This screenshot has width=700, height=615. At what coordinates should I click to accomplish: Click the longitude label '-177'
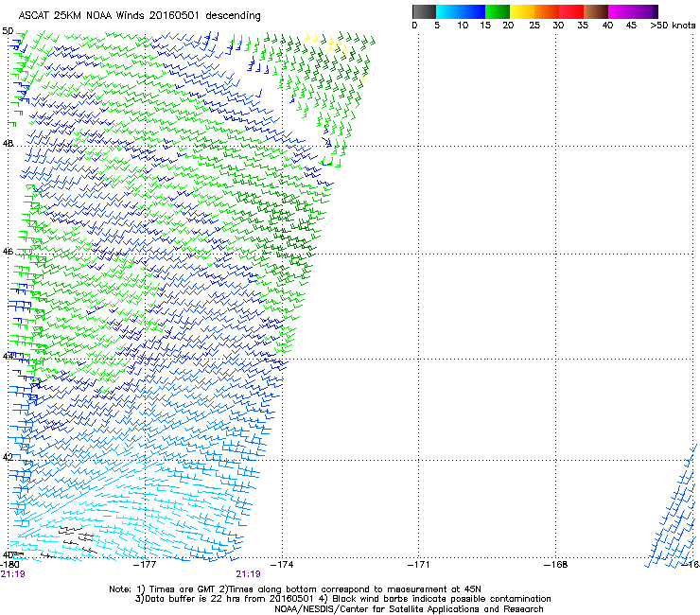145,565
